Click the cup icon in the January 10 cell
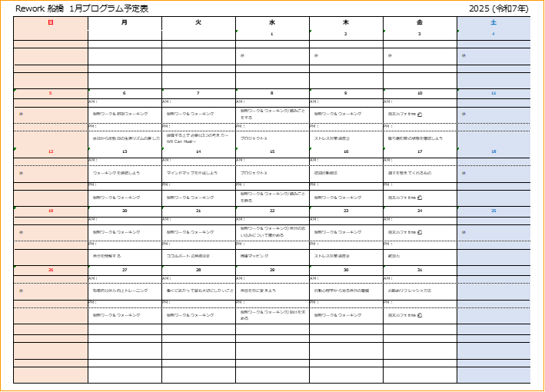Screen dimensions: 545x392 pos(420,115)
